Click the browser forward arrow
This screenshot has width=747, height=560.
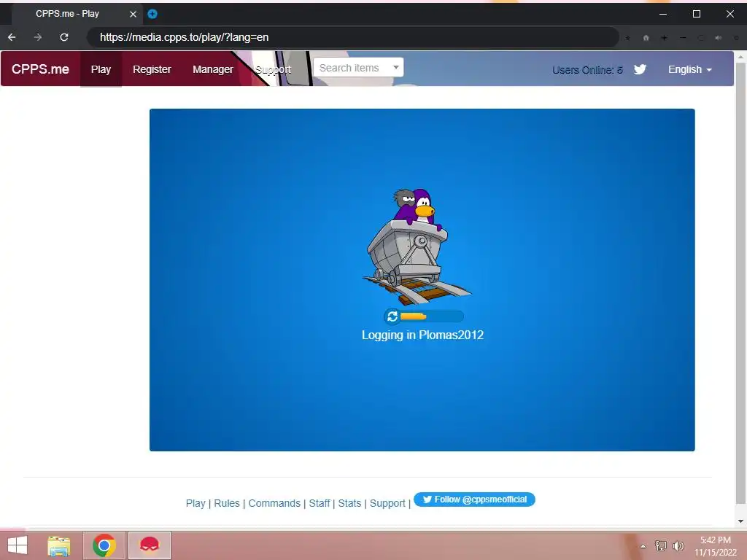click(x=38, y=37)
